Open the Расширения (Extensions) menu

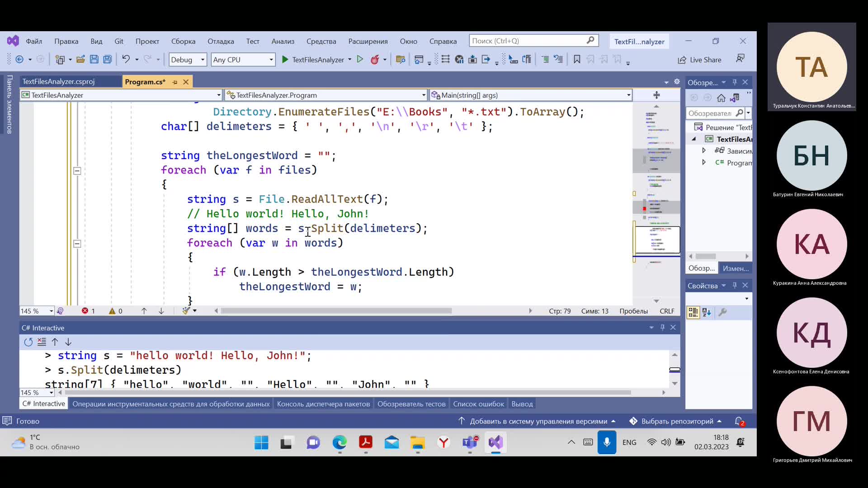click(x=368, y=41)
